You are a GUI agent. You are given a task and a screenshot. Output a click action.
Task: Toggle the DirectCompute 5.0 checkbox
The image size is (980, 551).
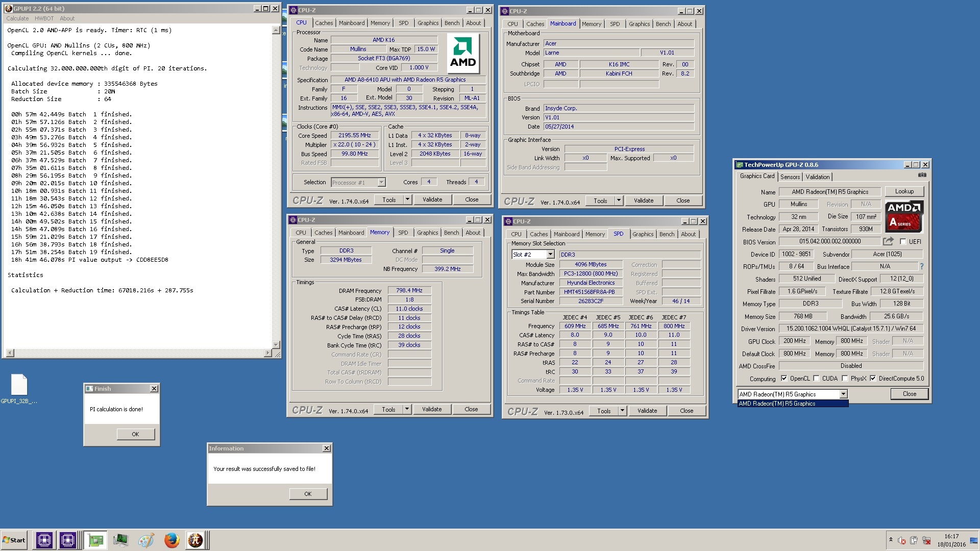coord(873,379)
